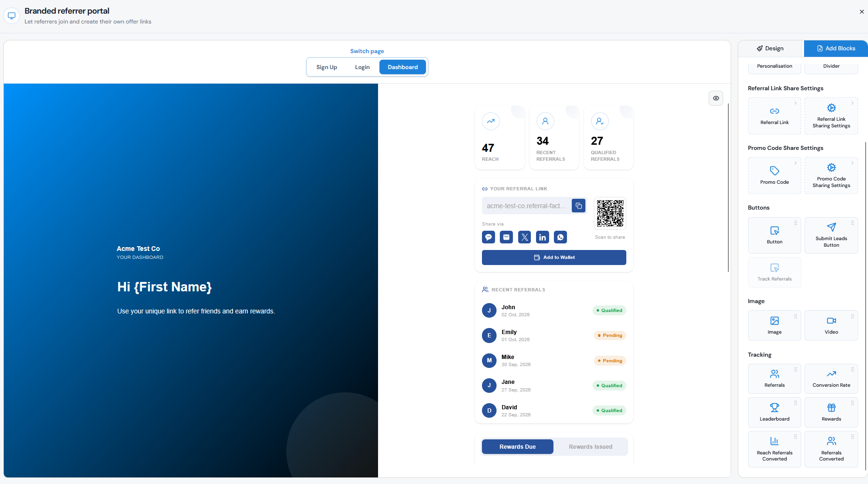The image size is (868, 484).
Task: Add the Reach Referrals Converted block
Action: pos(774,449)
